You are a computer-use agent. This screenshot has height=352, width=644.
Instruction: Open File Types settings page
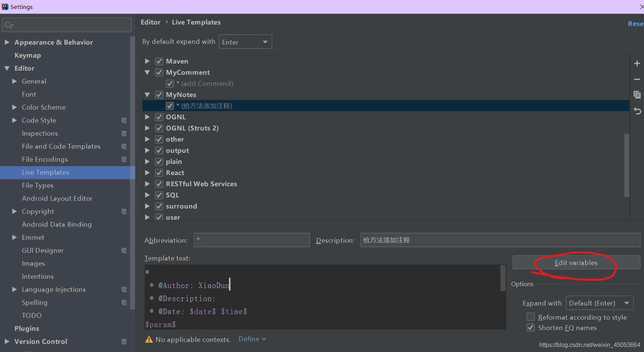click(37, 185)
